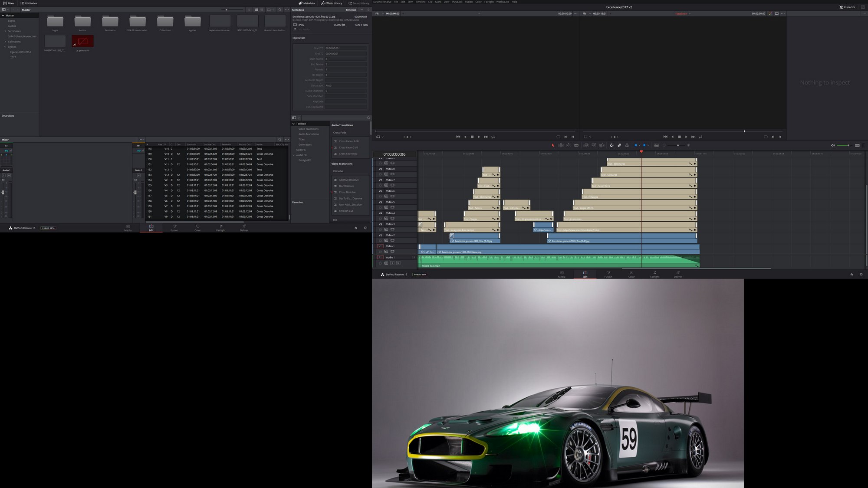
Task: Toggle the Inspector panel button
Action: (847, 7)
